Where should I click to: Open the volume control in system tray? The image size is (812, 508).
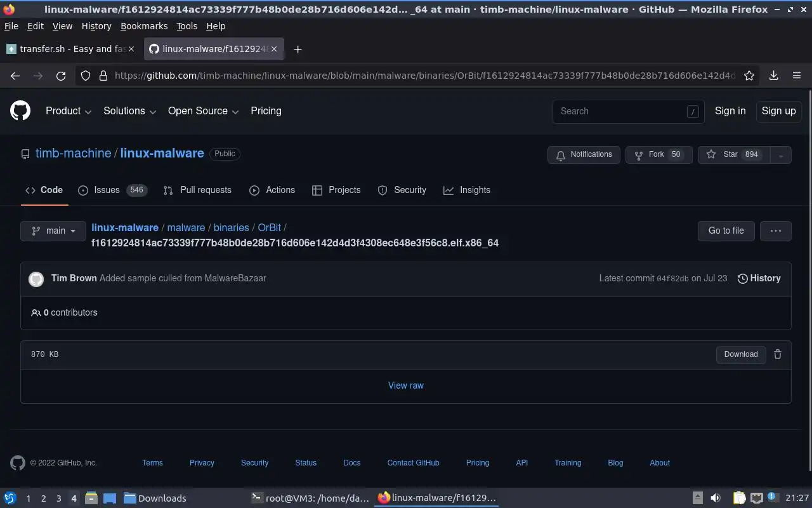tap(715, 498)
